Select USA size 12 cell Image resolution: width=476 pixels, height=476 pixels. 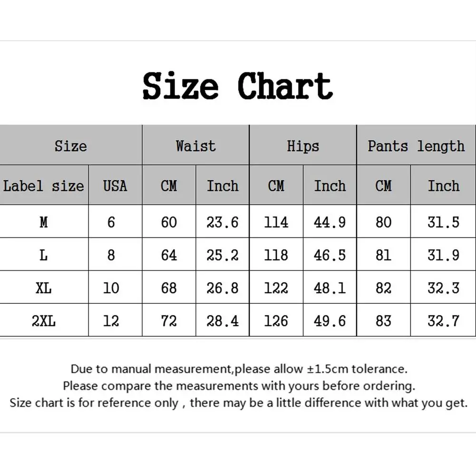click(x=111, y=321)
